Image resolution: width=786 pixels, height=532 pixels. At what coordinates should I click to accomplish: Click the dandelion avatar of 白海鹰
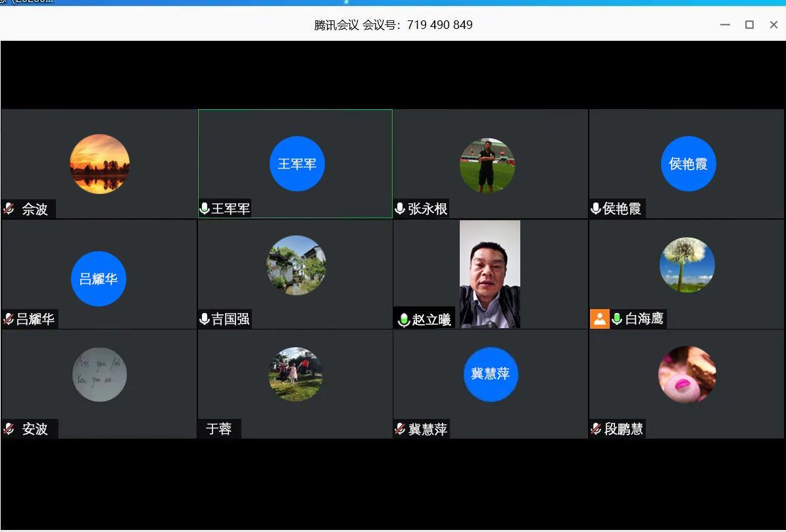(687, 264)
